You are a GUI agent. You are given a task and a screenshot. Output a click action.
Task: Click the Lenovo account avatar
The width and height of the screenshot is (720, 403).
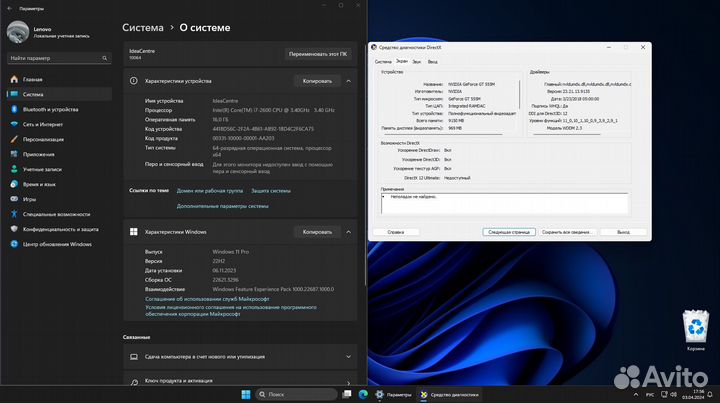pos(18,32)
